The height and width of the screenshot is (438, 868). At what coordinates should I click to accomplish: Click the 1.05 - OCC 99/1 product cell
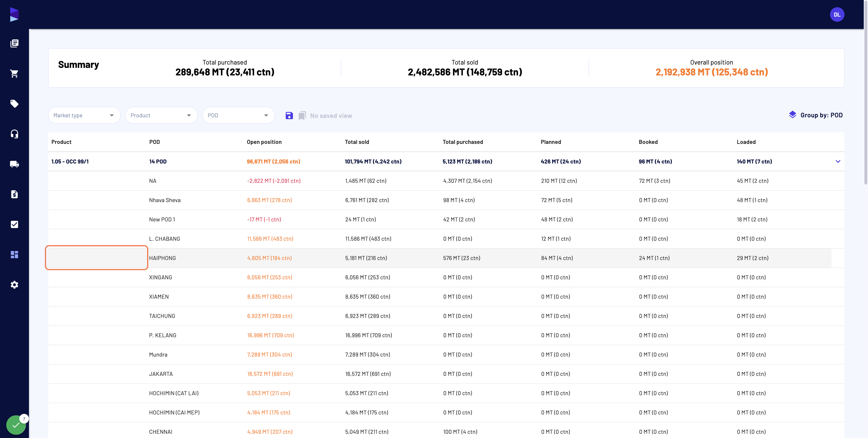[x=70, y=161]
